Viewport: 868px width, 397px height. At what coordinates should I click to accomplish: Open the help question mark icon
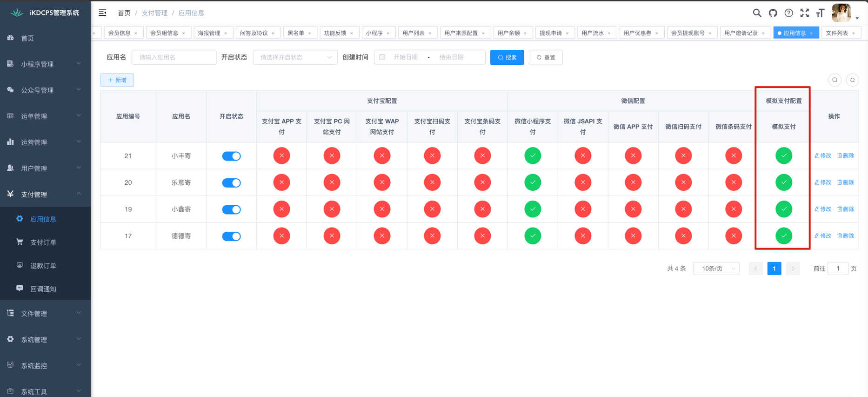point(789,13)
